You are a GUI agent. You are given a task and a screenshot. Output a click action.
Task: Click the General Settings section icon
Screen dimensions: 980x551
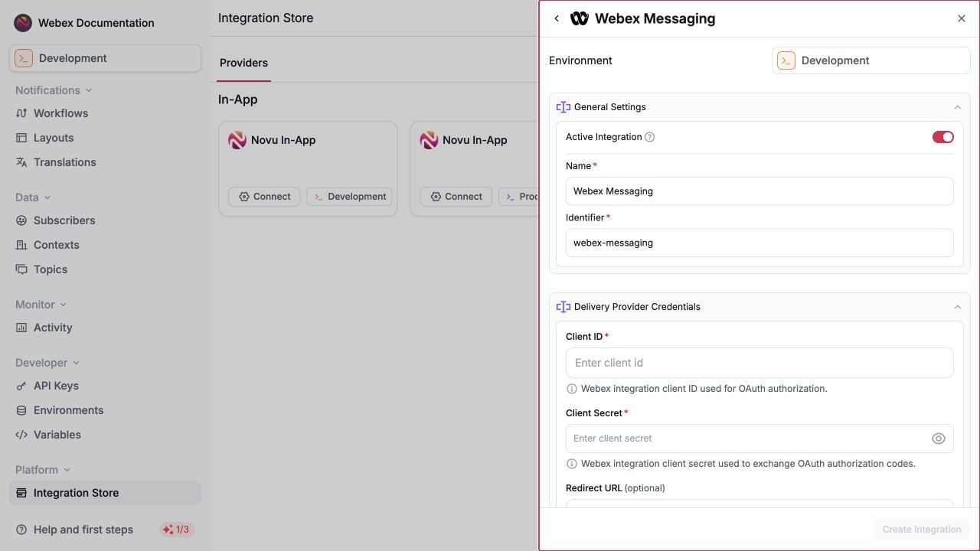coord(563,107)
